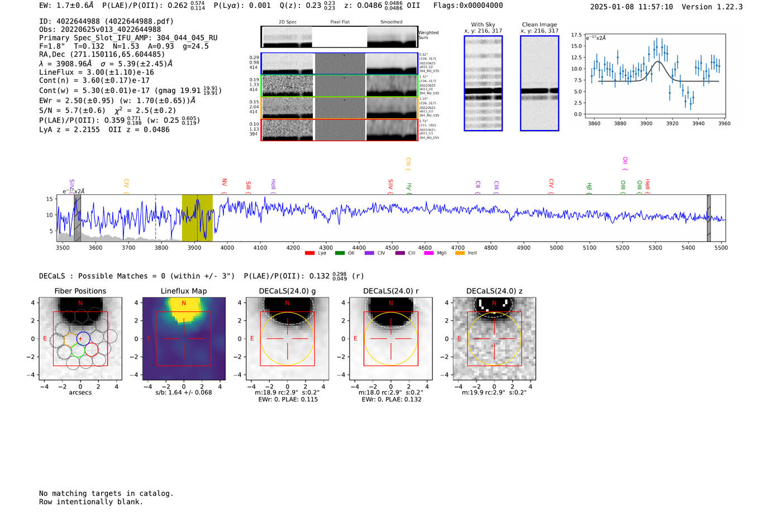782x532 pixels.
Task: Click the Gaussian emission line fit plot
Action: click(655, 76)
